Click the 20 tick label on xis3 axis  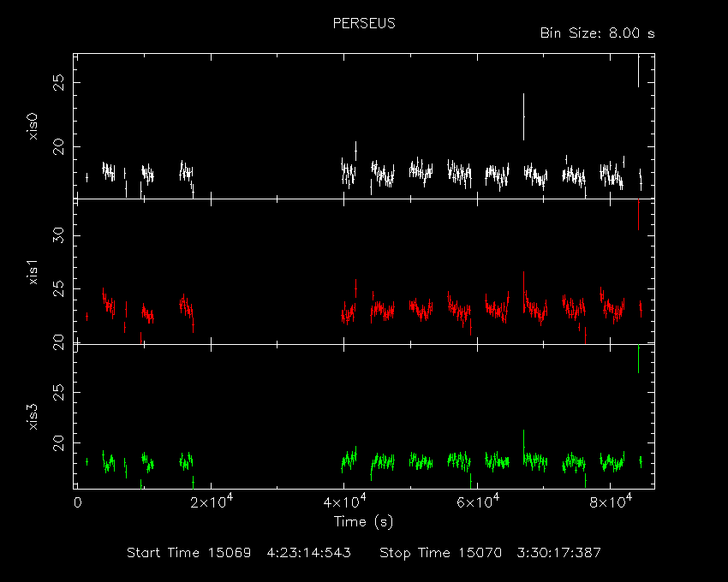point(59,442)
